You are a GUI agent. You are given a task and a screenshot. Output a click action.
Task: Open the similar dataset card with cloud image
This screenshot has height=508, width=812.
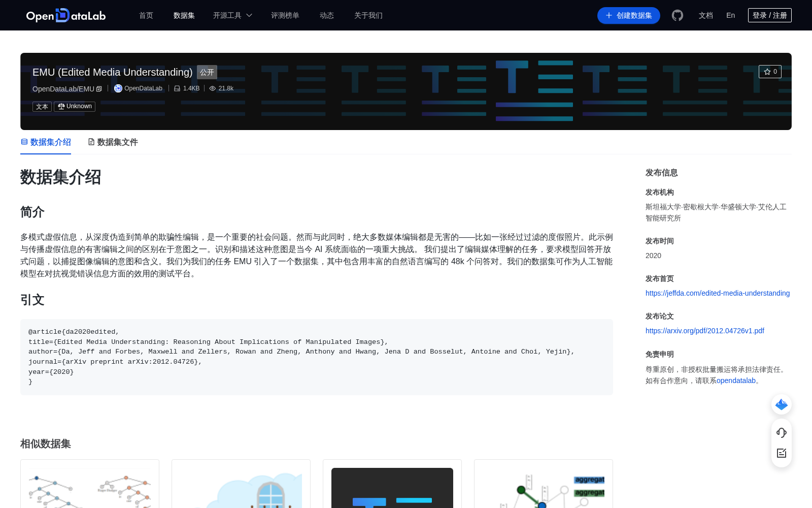pyautogui.click(x=241, y=484)
